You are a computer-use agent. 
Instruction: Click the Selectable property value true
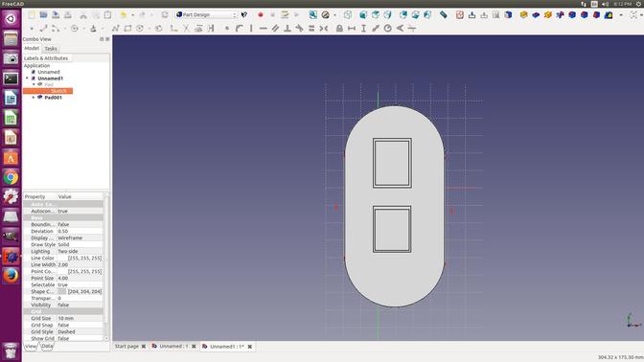point(80,284)
